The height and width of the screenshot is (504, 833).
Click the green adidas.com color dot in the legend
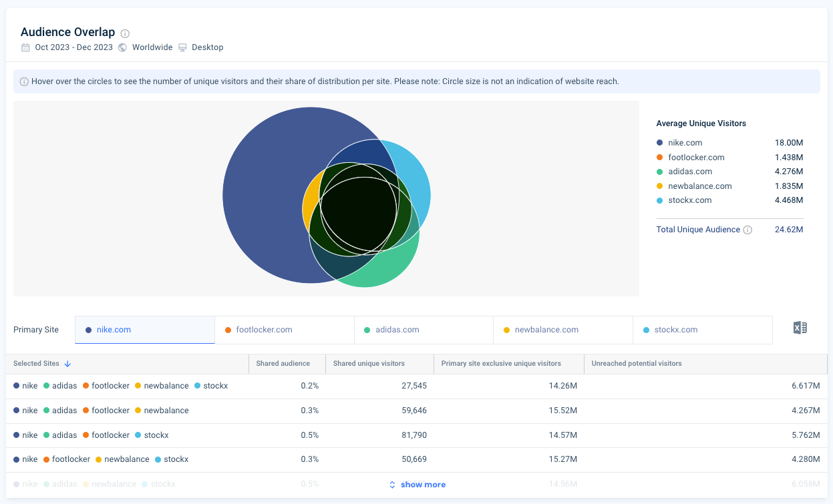pyautogui.click(x=660, y=171)
